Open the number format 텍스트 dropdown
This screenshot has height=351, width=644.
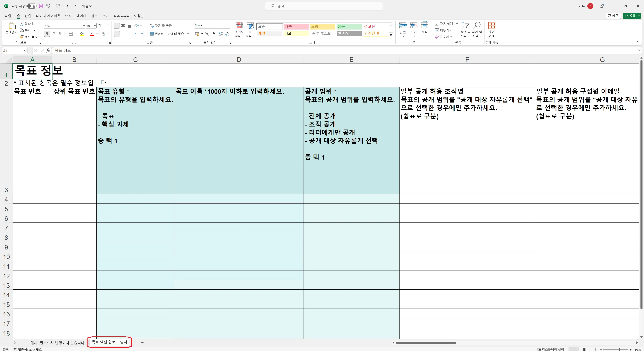click(x=228, y=26)
